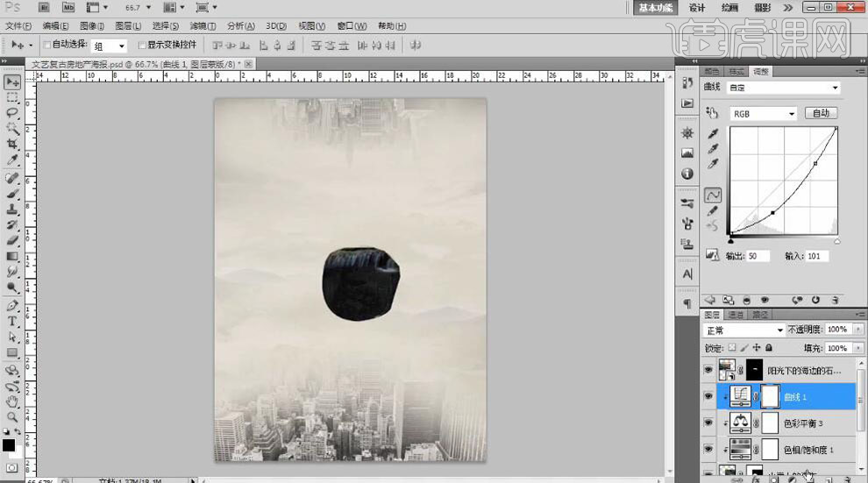The width and height of the screenshot is (868, 483).
Task: Select the Lasso tool
Action: pyautogui.click(x=12, y=113)
